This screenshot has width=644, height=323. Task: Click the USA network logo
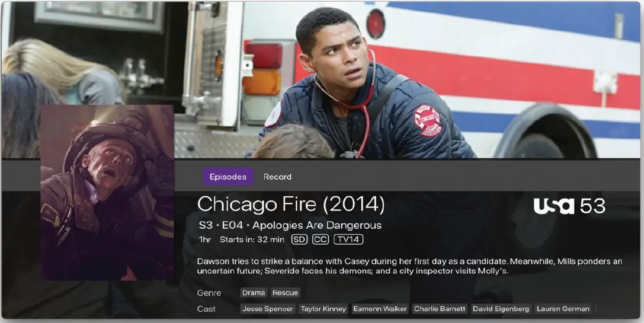coord(553,206)
